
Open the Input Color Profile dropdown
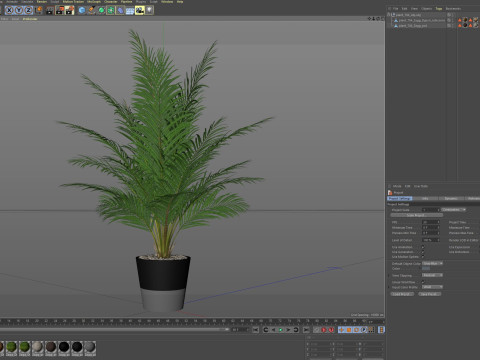click(433, 287)
